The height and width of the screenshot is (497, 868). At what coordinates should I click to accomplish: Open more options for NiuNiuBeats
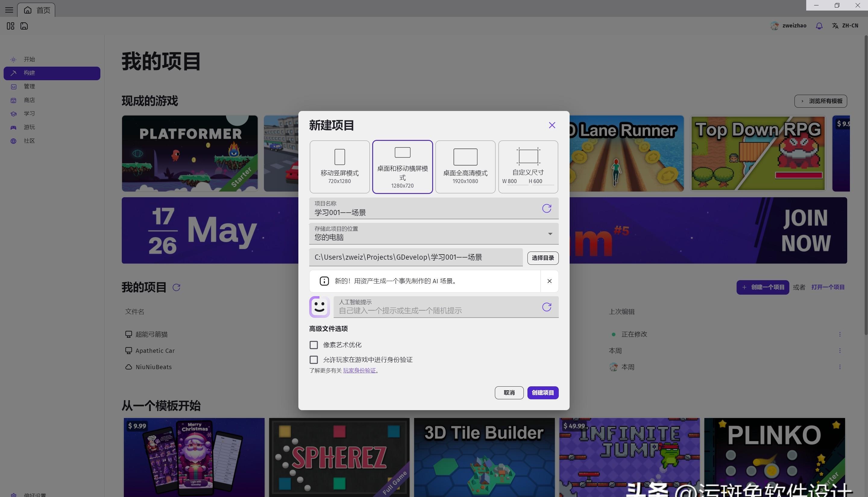(839, 367)
